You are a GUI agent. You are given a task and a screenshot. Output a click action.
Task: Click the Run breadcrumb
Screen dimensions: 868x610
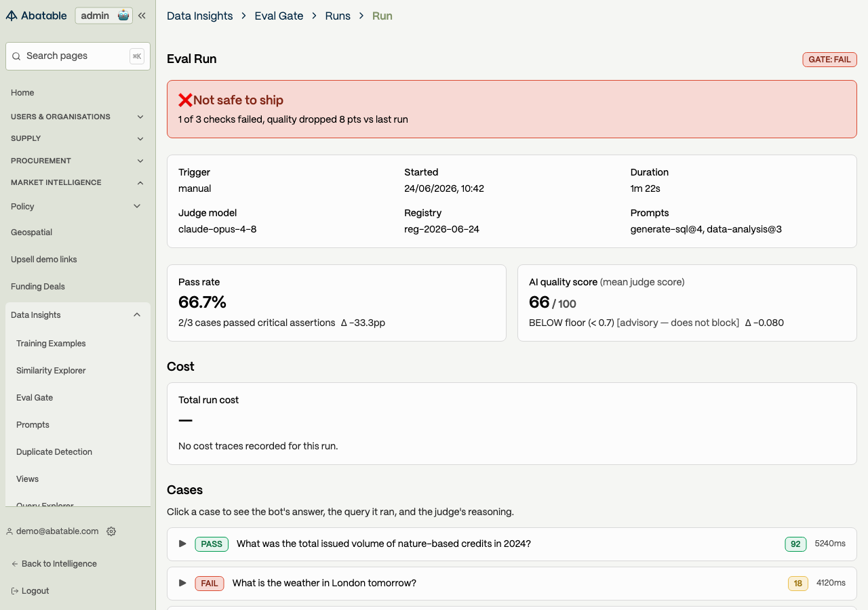(382, 16)
